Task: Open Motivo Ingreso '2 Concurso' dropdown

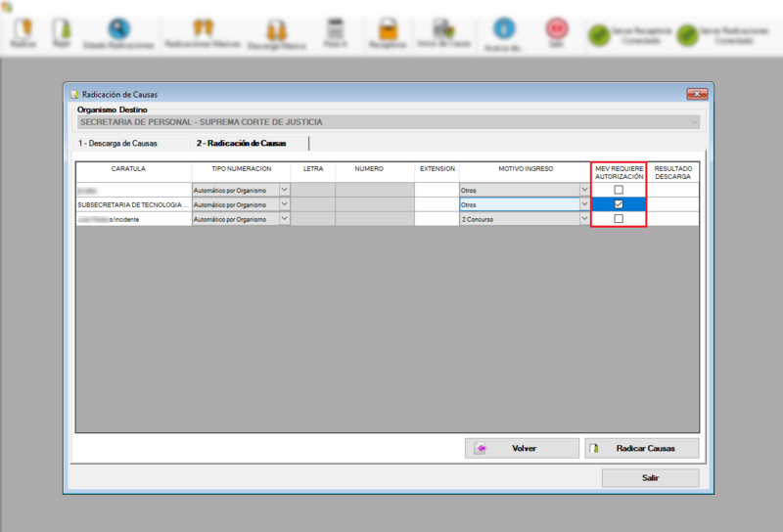Action: coord(584,219)
